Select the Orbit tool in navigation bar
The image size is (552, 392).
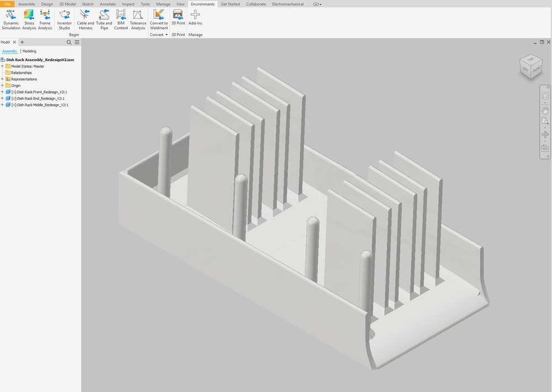(x=545, y=135)
